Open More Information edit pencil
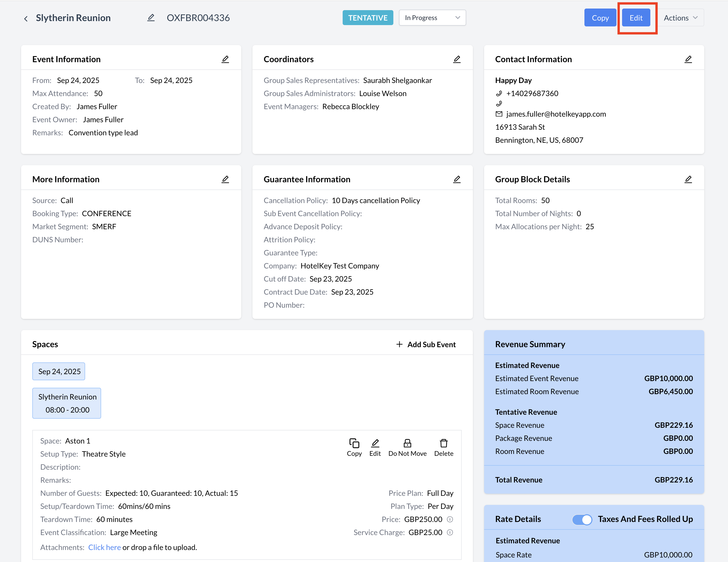This screenshot has width=728, height=562. [225, 179]
